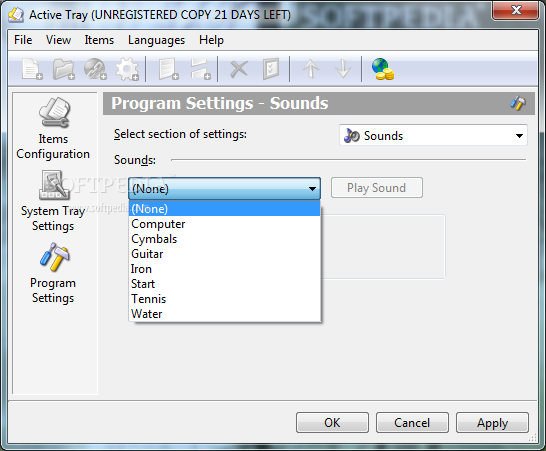Click the Play Sound button
Viewport: 546px width, 451px height.
click(377, 188)
